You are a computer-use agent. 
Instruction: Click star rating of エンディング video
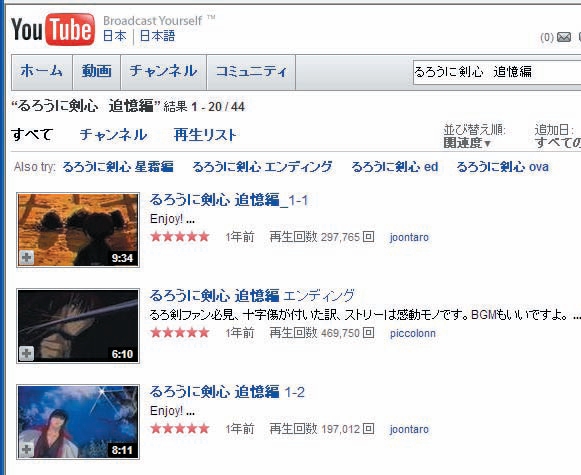click(x=180, y=333)
